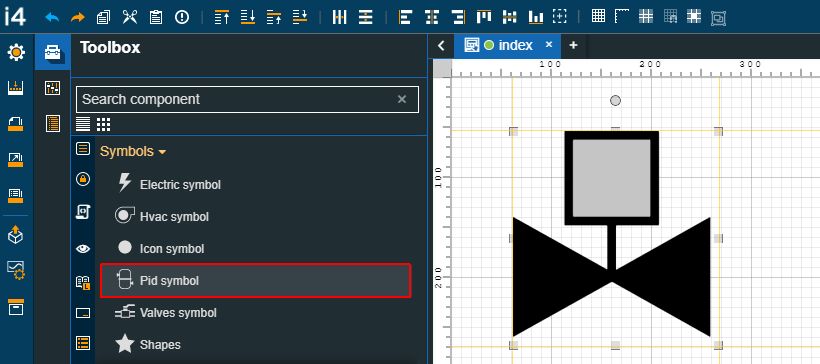Image resolution: width=820 pixels, height=364 pixels.
Task: Click the exclamation circle icon
Action: (x=181, y=17)
